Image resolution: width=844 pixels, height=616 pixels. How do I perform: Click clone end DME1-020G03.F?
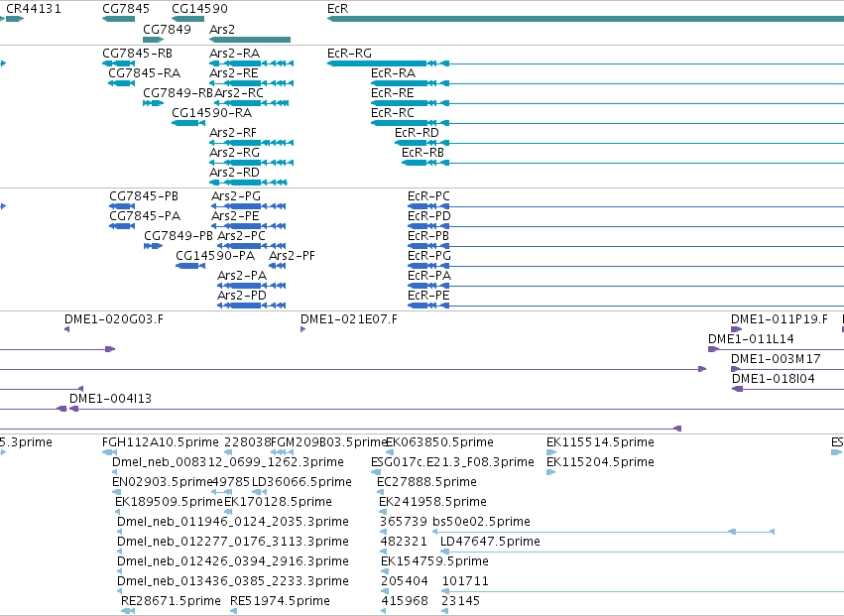point(114,319)
